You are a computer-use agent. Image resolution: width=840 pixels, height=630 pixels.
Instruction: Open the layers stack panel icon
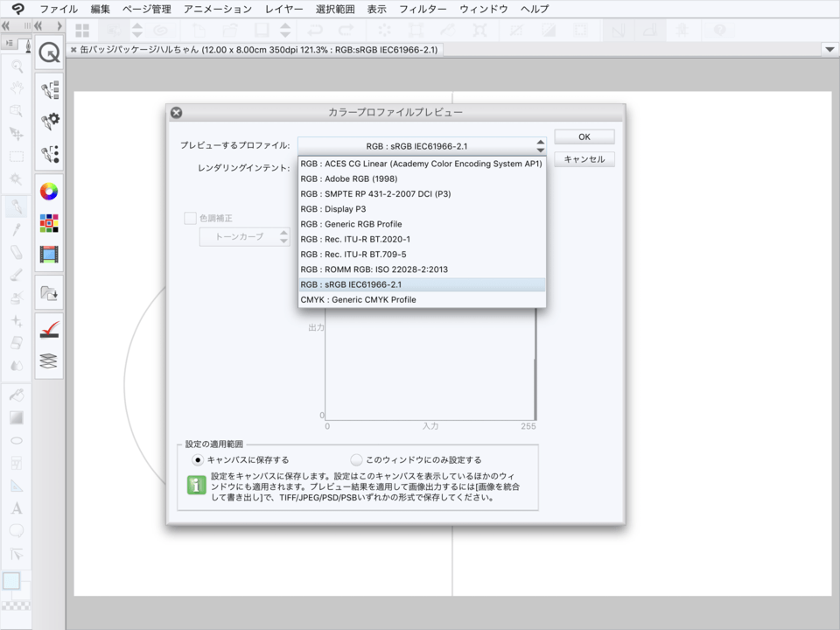pos(49,360)
